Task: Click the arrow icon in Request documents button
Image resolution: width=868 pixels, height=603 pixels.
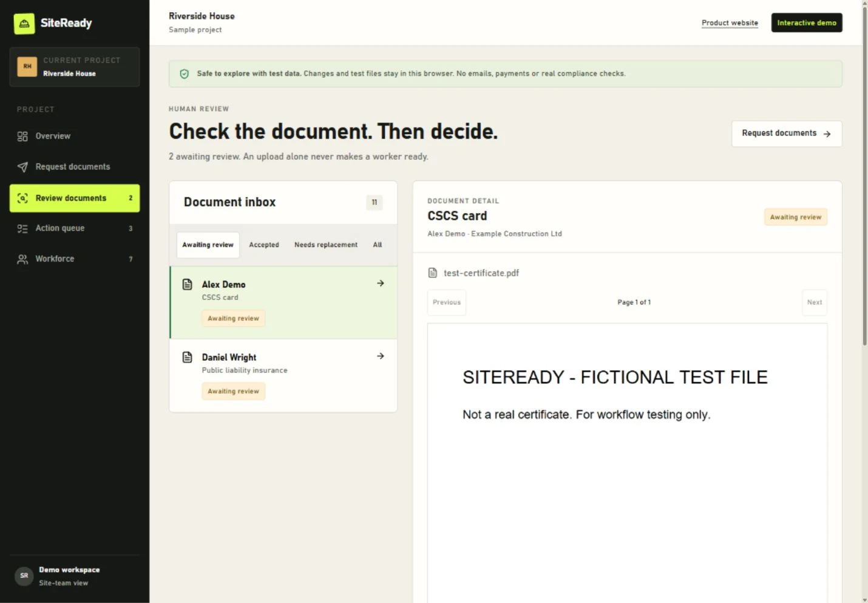Action: click(x=827, y=134)
